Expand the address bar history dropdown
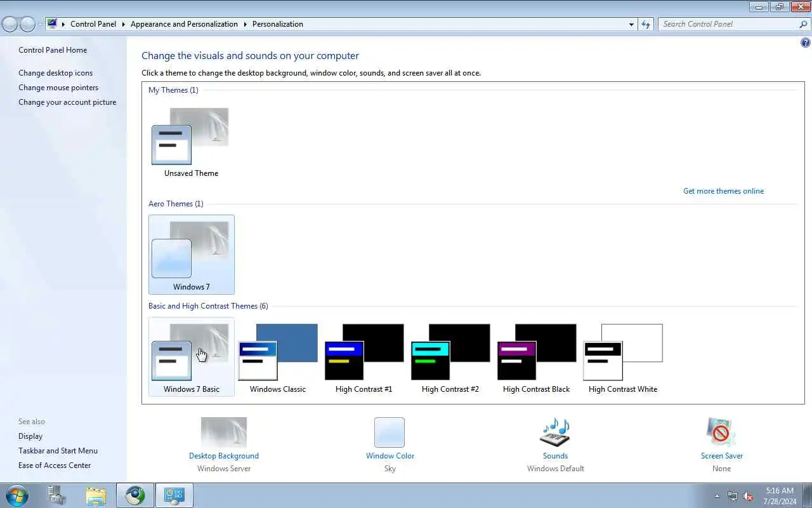812x508 pixels. tap(631, 24)
